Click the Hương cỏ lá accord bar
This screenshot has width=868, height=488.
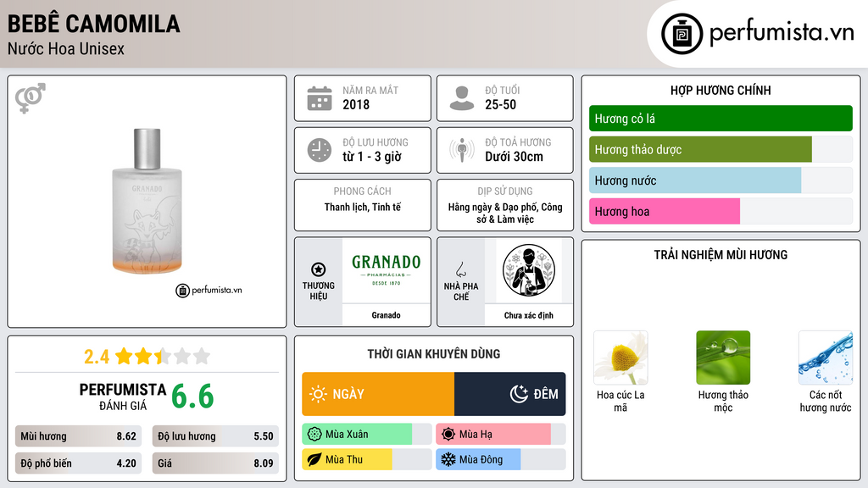coord(721,119)
